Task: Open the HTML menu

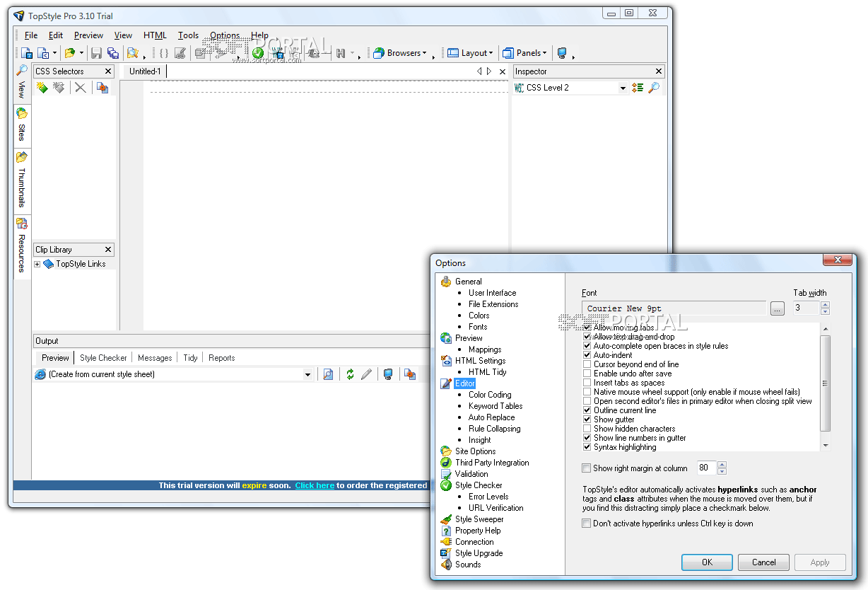Action: click(155, 35)
